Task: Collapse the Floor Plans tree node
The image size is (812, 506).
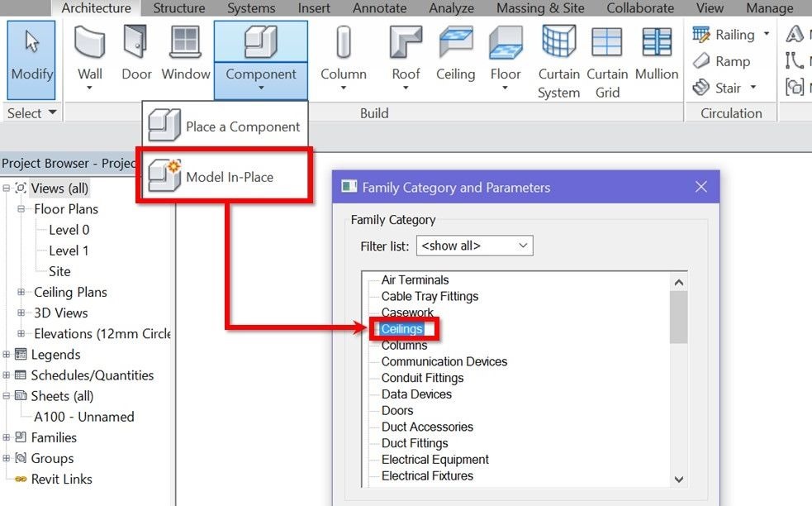Action: [x=21, y=209]
